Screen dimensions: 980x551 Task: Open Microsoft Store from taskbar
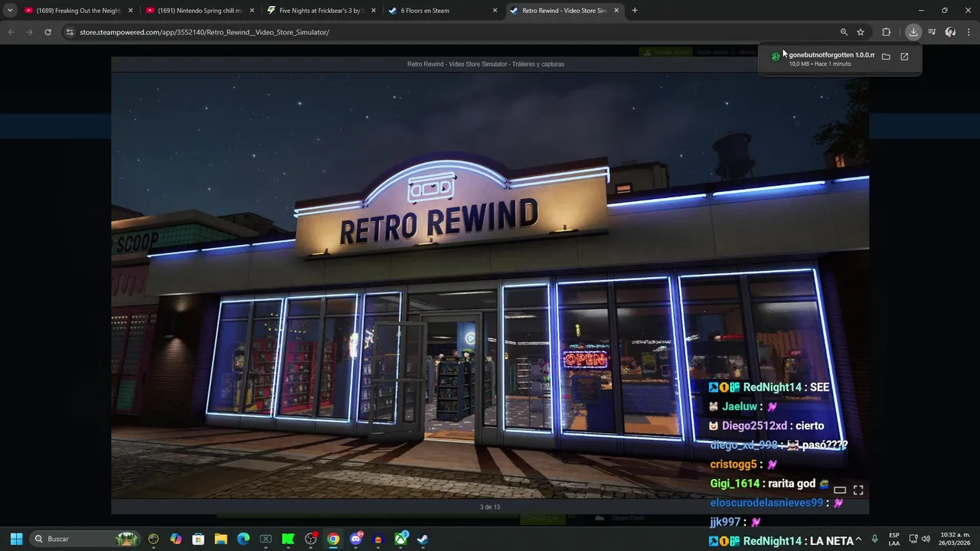point(198,539)
